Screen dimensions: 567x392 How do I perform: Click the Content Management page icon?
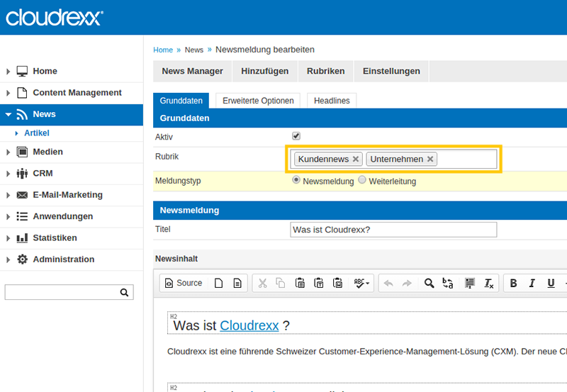22,93
